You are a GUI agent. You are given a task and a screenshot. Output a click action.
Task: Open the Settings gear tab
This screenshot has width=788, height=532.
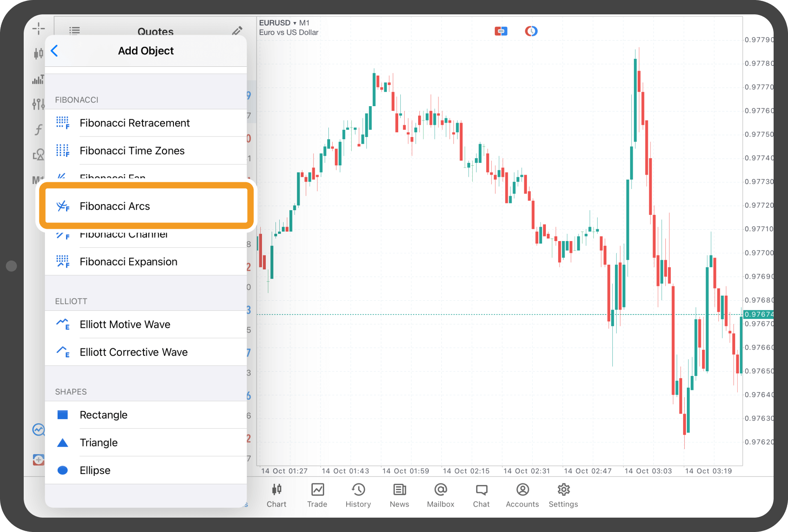(x=563, y=495)
